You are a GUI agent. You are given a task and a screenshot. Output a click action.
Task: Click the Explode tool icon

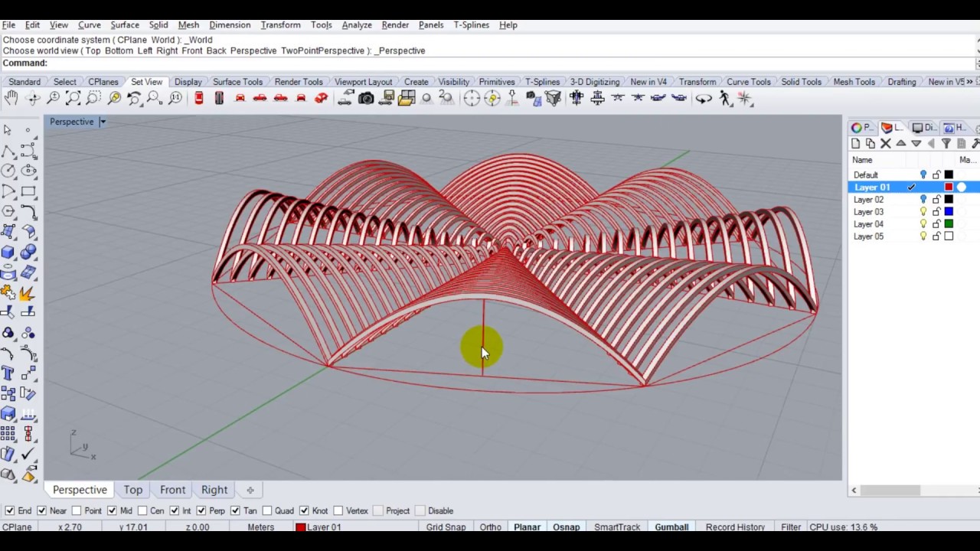[x=28, y=292]
